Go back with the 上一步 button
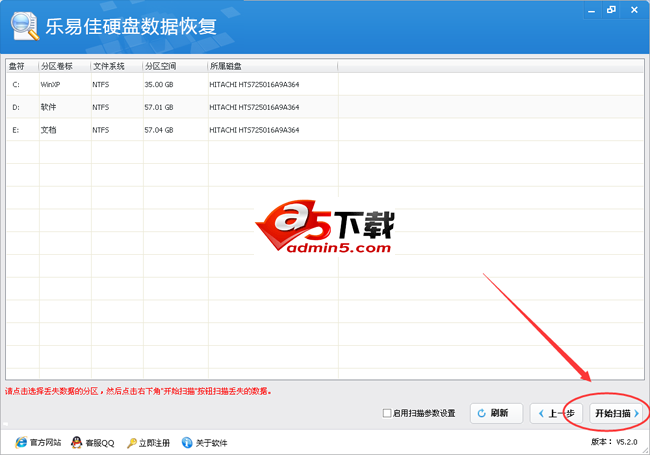 556,413
